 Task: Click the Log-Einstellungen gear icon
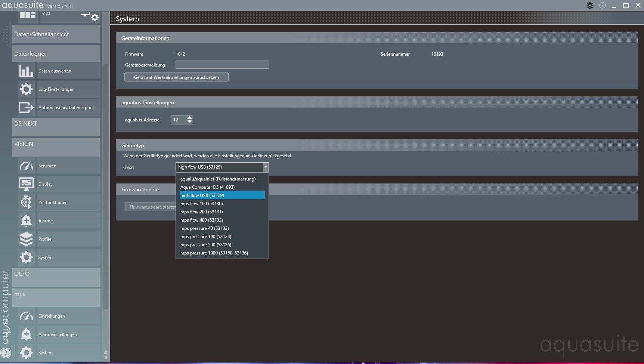click(x=26, y=89)
